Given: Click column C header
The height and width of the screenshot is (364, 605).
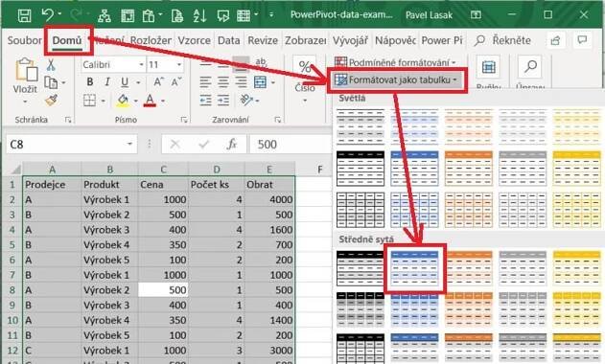Looking at the screenshot, I should (x=163, y=170).
